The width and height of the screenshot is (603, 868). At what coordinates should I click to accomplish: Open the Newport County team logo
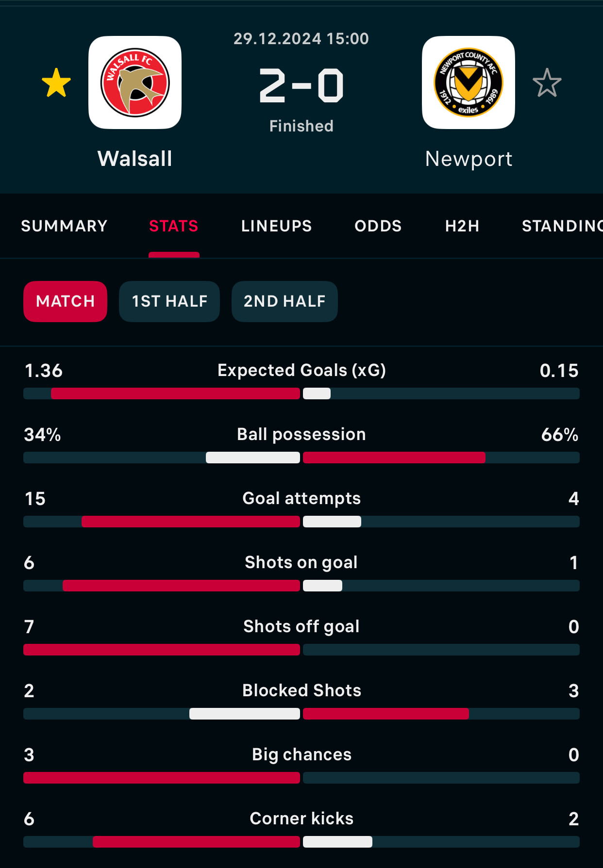point(469,82)
